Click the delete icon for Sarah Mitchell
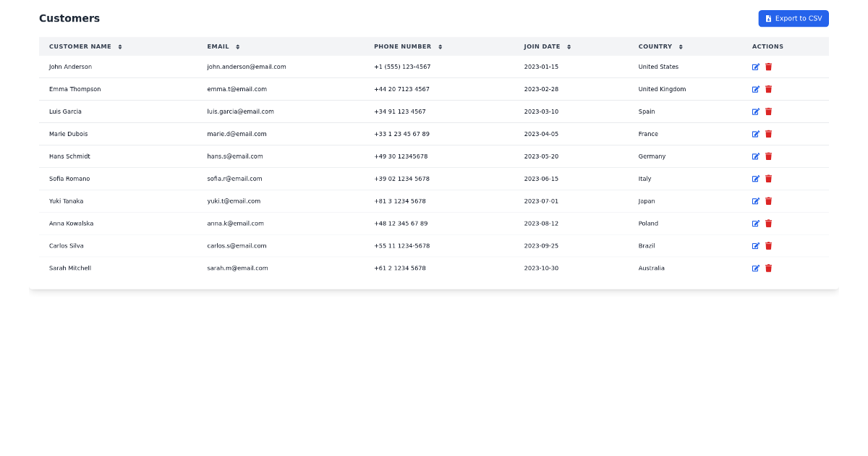 (768, 268)
